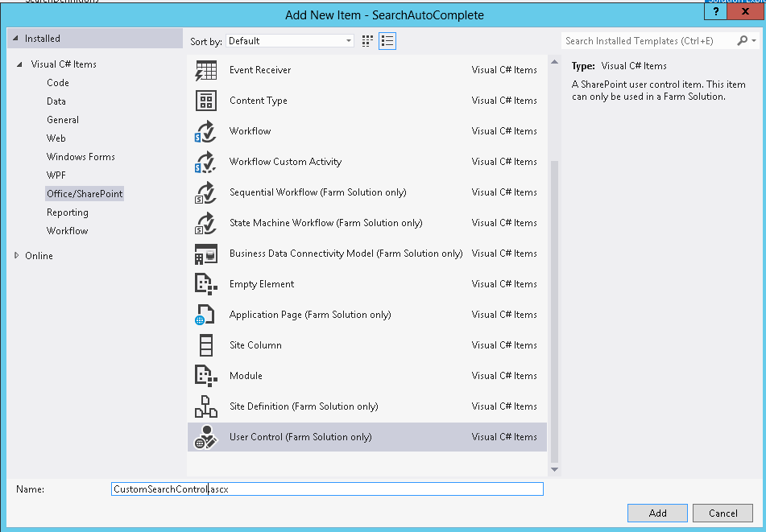This screenshot has height=532, width=766.
Task: Select "Business Data Connectivity Model" text
Action: pos(301,254)
